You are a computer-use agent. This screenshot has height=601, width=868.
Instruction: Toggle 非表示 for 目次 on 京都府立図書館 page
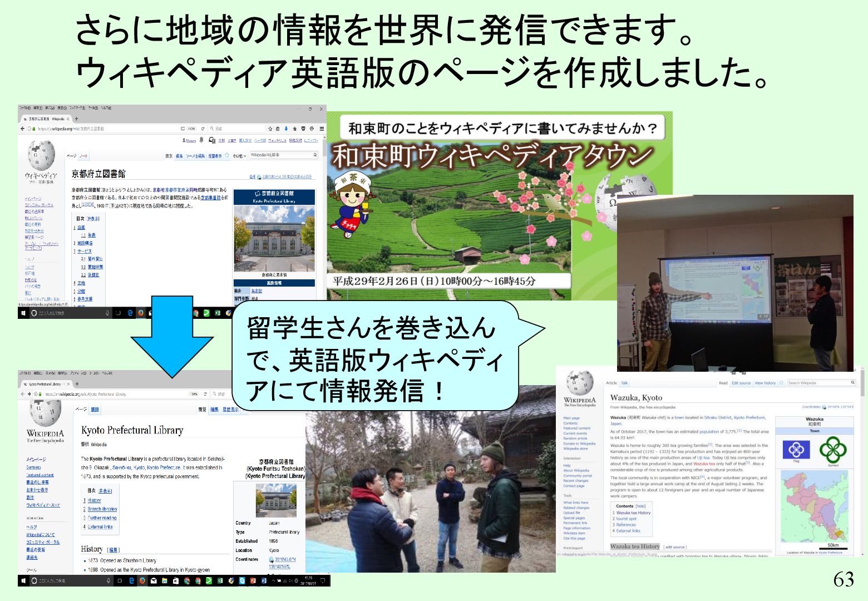click(93, 219)
